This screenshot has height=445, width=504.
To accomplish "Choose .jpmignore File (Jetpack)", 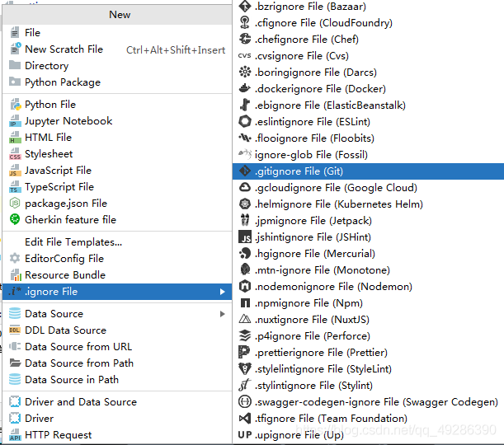I will pos(368,221).
